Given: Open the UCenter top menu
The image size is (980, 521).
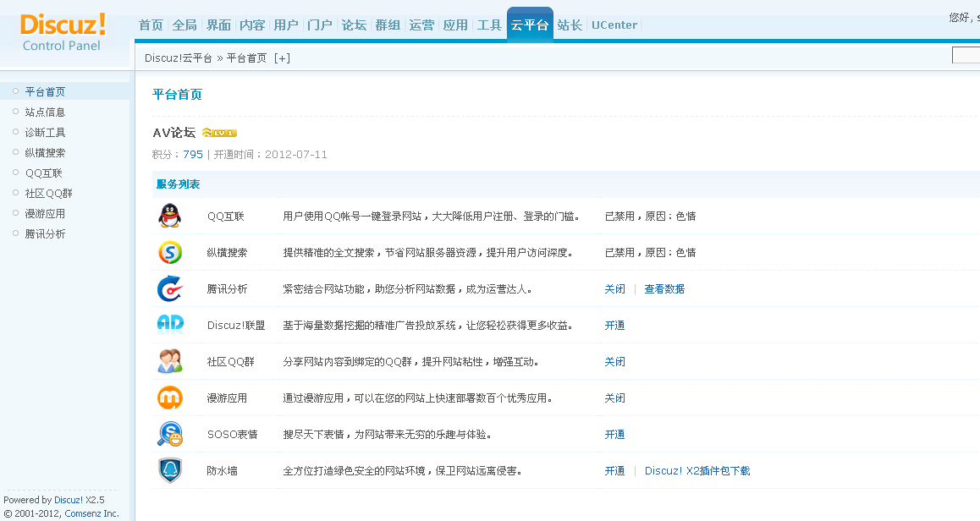Looking at the screenshot, I should point(614,25).
